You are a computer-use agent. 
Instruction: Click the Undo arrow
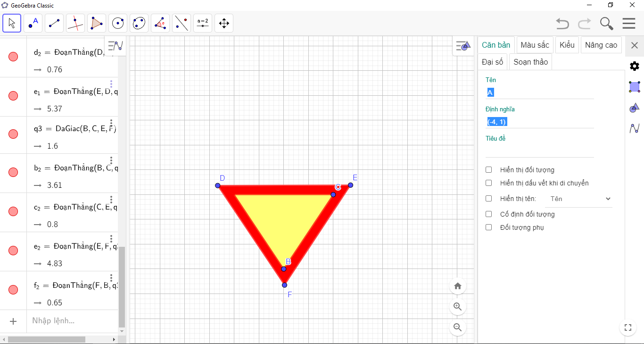pos(562,23)
